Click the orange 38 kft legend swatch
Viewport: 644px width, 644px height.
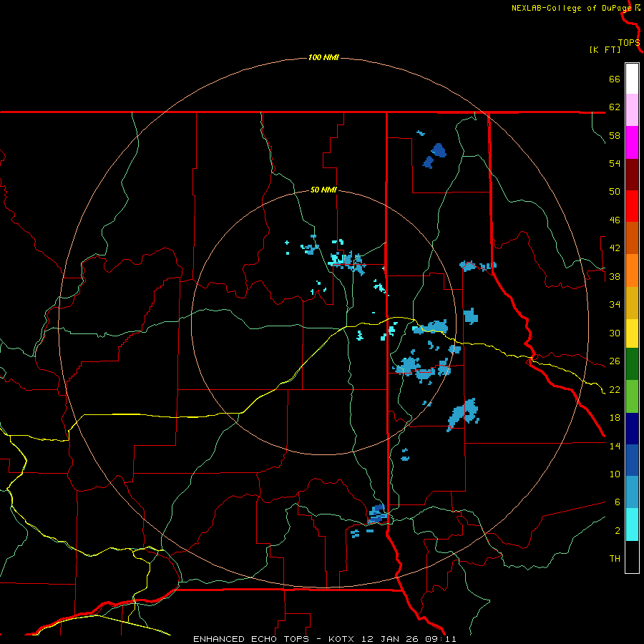(632, 270)
